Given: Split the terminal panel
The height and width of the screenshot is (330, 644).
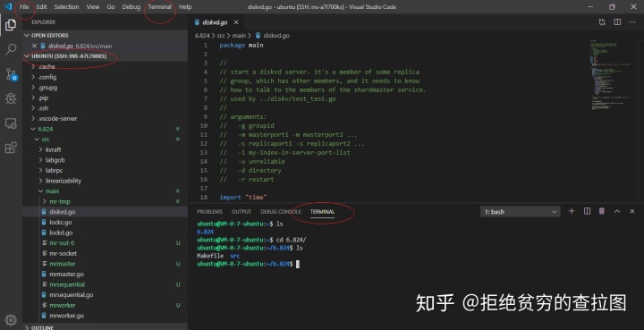Looking at the screenshot, I should click(x=587, y=211).
